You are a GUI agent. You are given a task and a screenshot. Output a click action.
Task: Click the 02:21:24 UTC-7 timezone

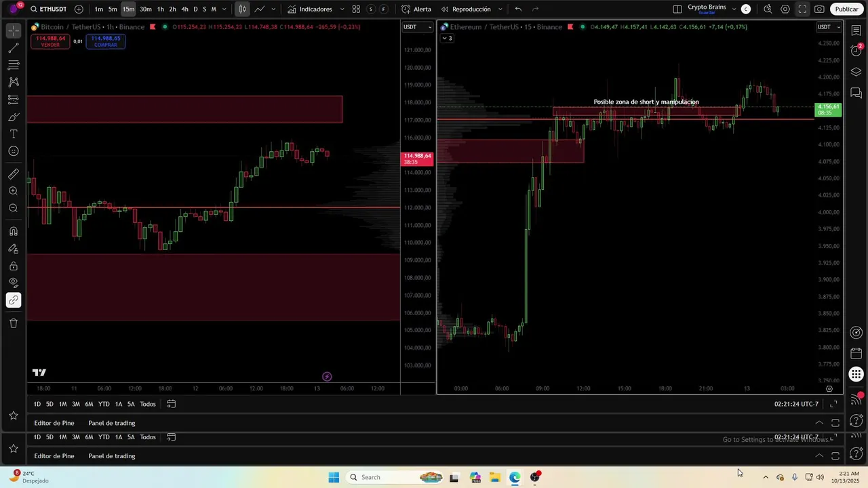(x=796, y=404)
